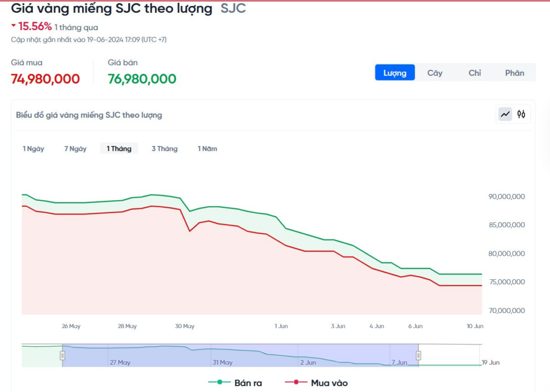Switch unit to Cây

[435, 73]
